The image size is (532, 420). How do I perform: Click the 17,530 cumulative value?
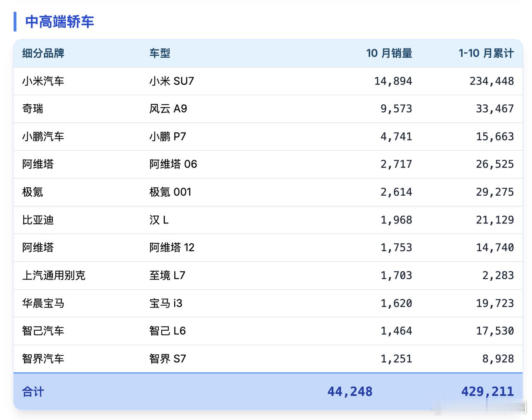pyautogui.click(x=495, y=331)
